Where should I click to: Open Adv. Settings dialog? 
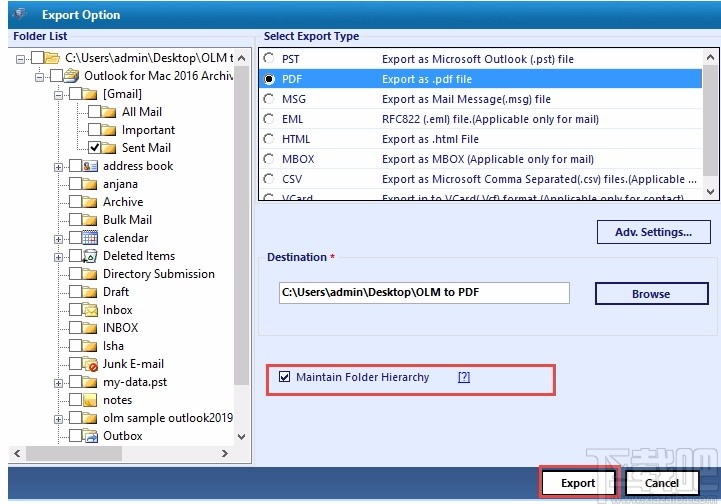[653, 232]
